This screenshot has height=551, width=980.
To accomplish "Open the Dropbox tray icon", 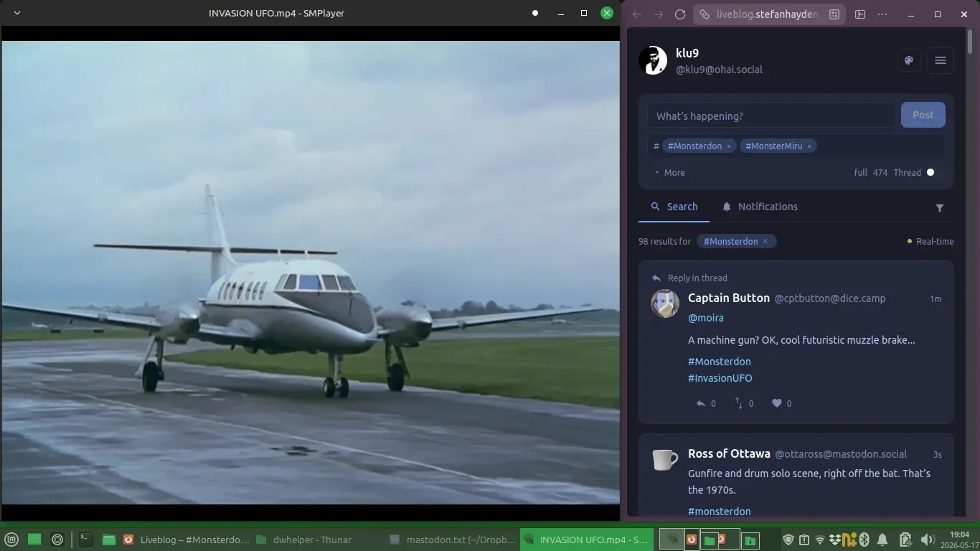I will (835, 540).
